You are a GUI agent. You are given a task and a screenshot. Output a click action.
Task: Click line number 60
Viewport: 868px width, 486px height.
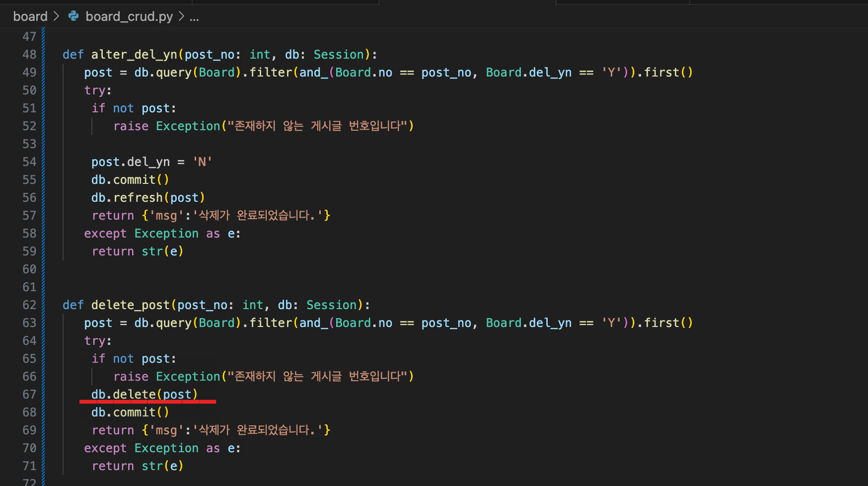coord(29,269)
